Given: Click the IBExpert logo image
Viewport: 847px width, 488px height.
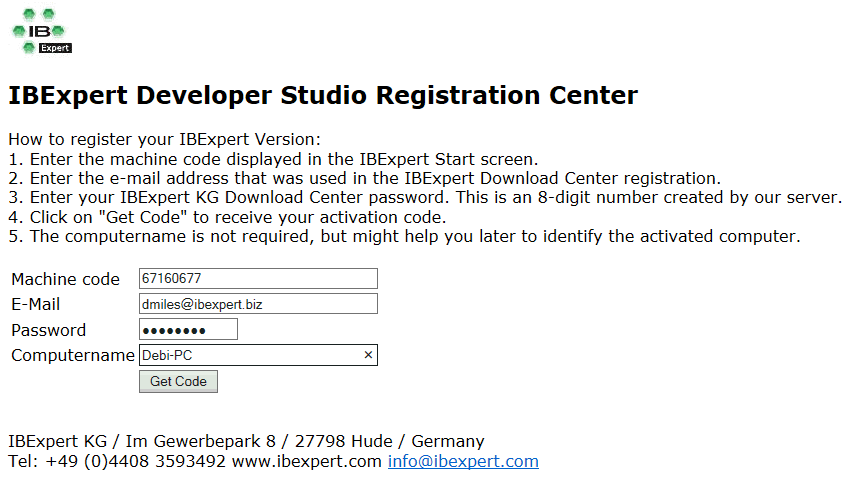Looking at the screenshot, I should [x=41, y=31].
